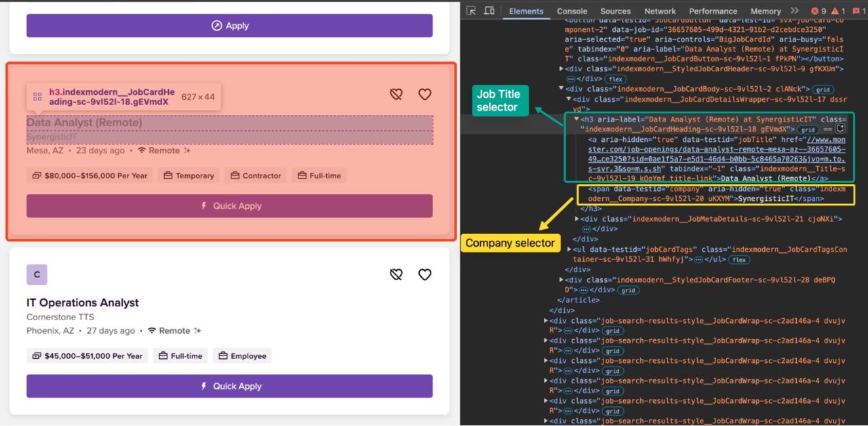Screen dimensions: 868x426
Task: Select the Temporary job type tag chip
Action: click(189, 175)
